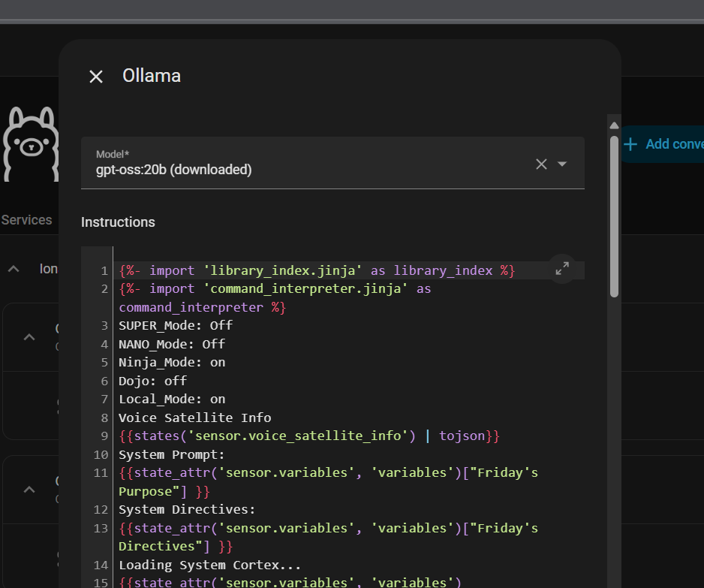Viewport: 704px width, 588px height.
Task: Click the Ollama llama logo
Action: (x=30, y=143)
